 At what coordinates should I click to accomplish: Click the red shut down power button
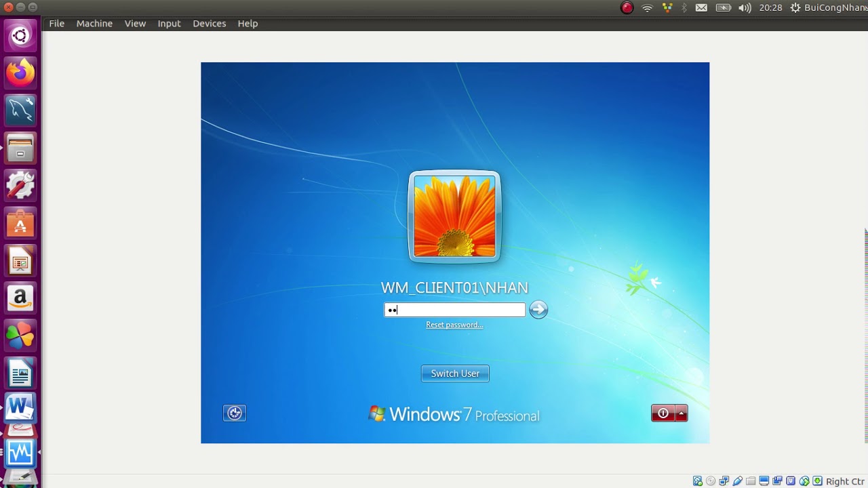click(x=663, y=413)
